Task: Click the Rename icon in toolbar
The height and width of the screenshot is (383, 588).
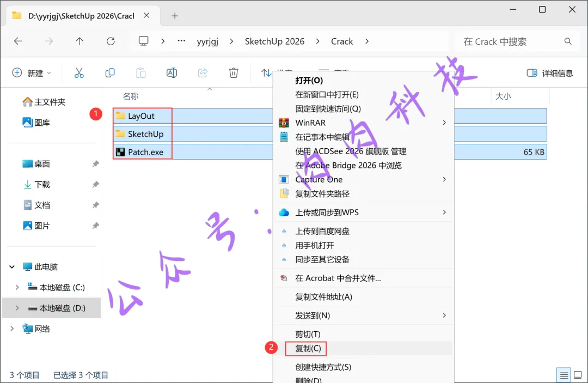Action: coord(171,73)
